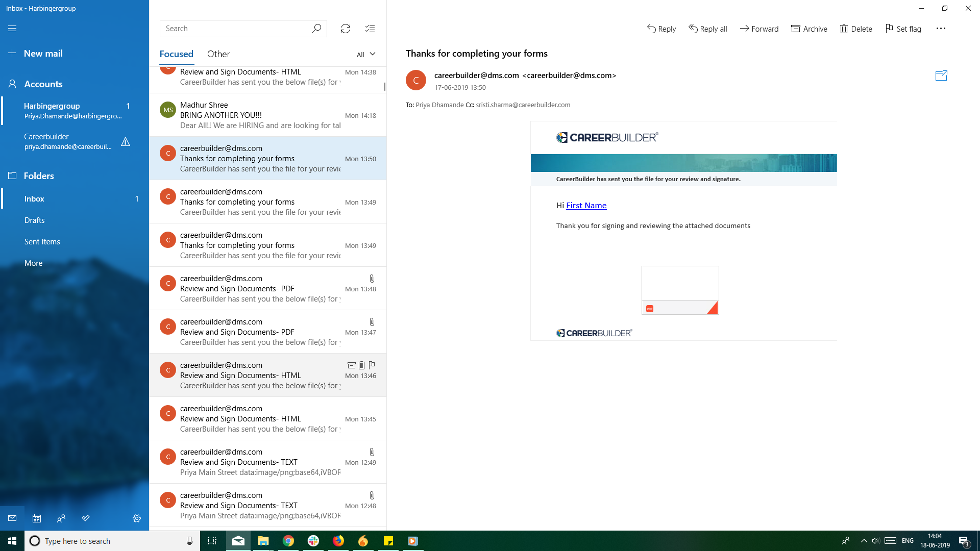Expand More folders
980x551 pixels.
point(75,263)
